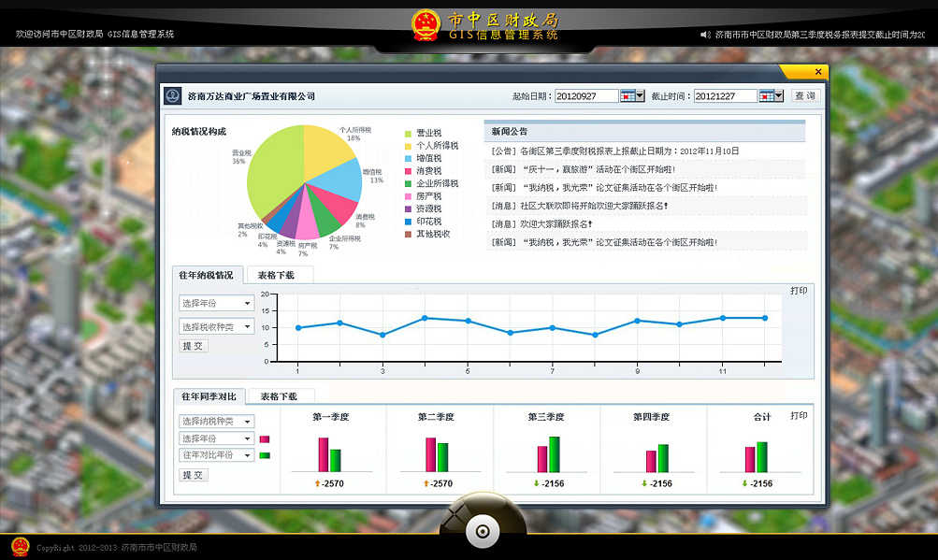Image resolution: width=938 pixels, height=560 pixels.
Task: Open the 选择税收种类 dropdown
Action: coord(216,327)
